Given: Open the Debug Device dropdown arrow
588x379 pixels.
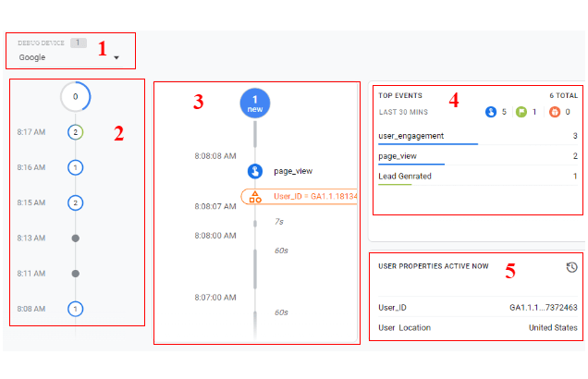Looking at the screenshot, I should coord(116,57).
